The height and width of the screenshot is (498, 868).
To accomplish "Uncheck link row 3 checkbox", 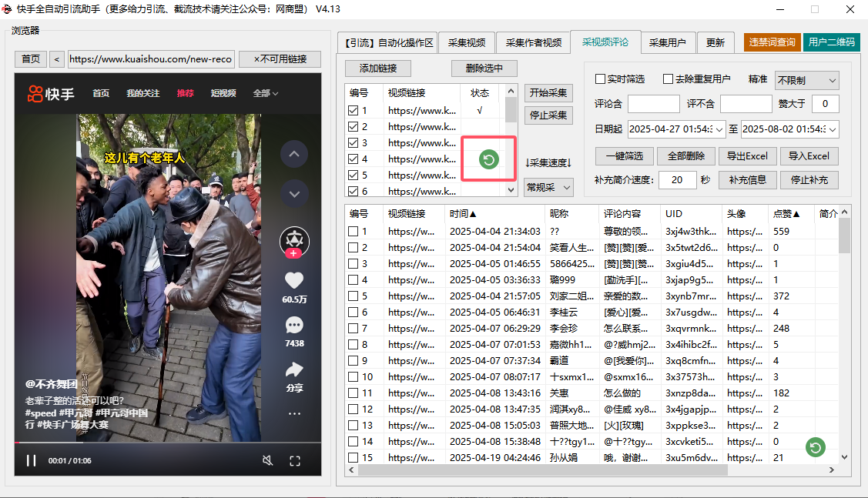I will [354, 142].
